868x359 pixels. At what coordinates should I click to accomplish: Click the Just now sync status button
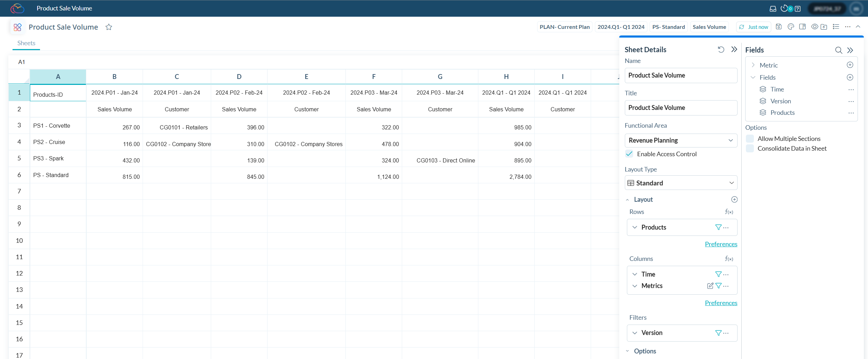pyautogui.click(x=753, y=26)
